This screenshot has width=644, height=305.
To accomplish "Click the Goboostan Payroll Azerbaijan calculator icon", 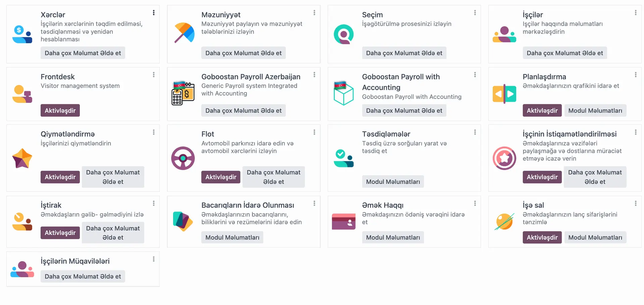I will point(183,93).
